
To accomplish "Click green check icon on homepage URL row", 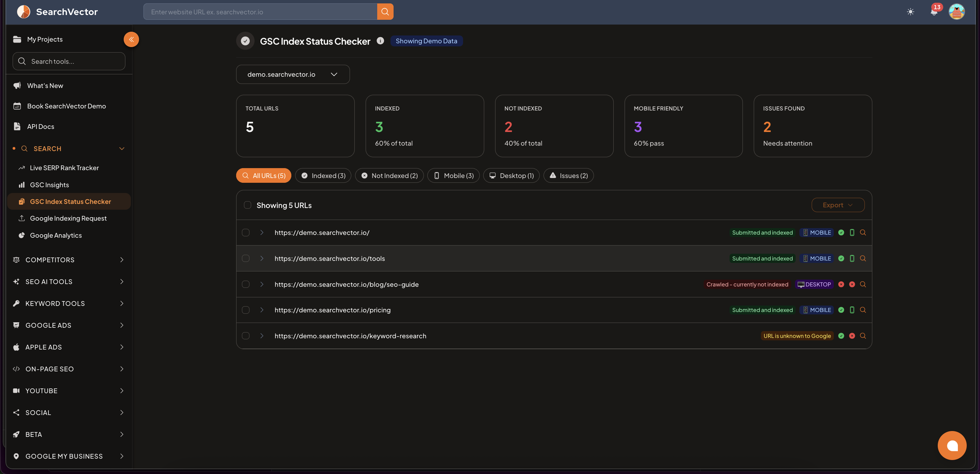I will pyautogui.click(x=841, y=233).
